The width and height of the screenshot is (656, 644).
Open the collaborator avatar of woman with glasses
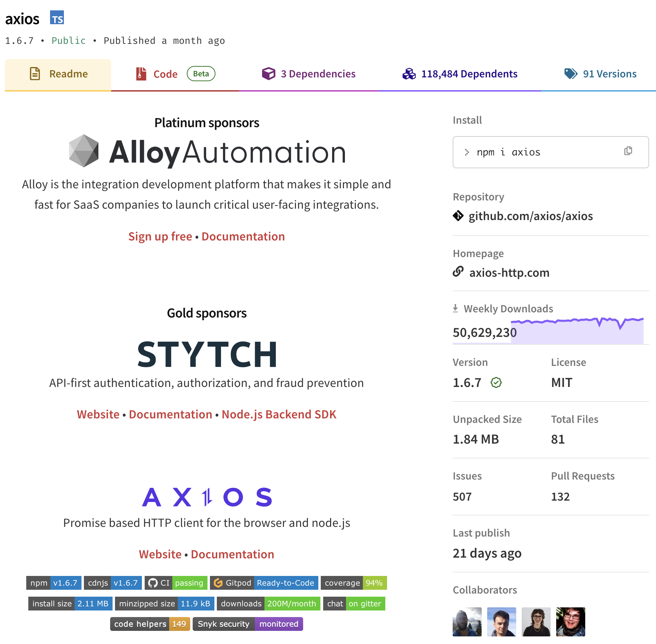536,622
